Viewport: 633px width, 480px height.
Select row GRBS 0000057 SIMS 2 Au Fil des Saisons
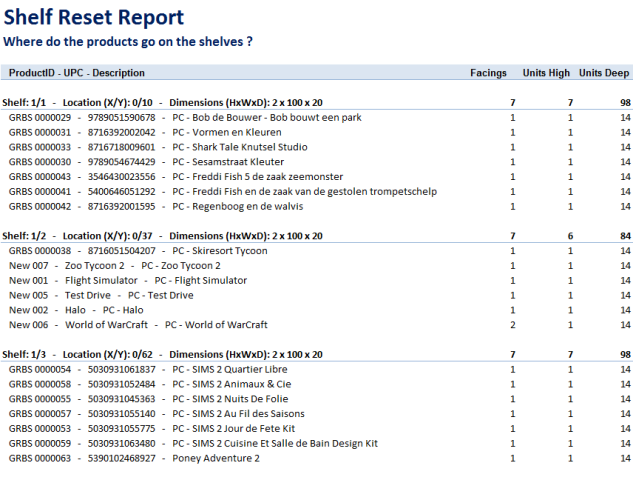316,414
